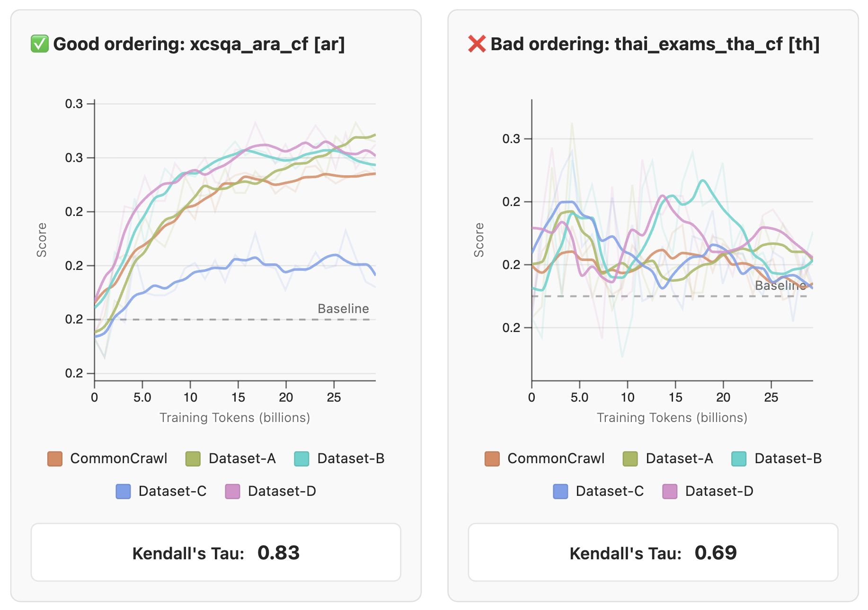Click the Baseline label in the right chart
Screen dimensions: 868x610
coord(780,286)
